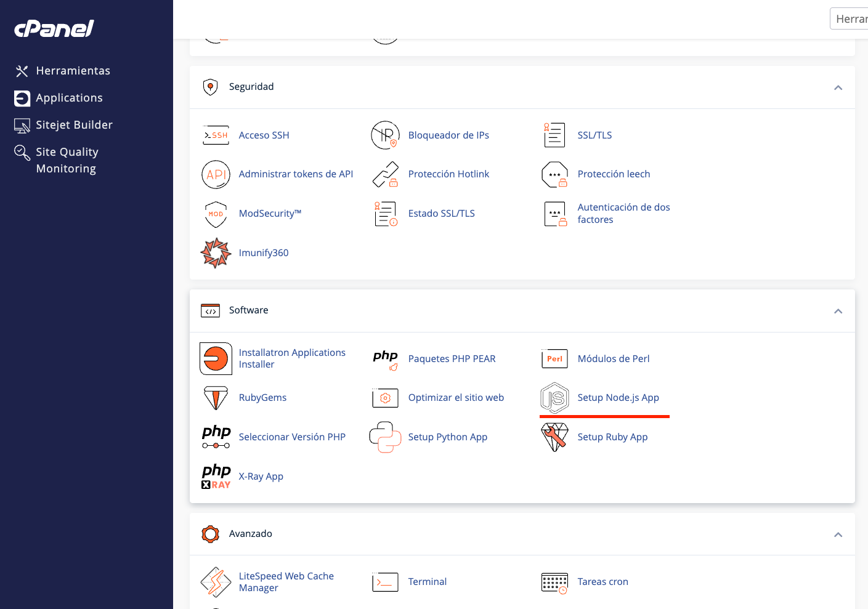Click the Terminal icon
The width and height of the screenshot is (868, 609).
click(x=386, y=582)
